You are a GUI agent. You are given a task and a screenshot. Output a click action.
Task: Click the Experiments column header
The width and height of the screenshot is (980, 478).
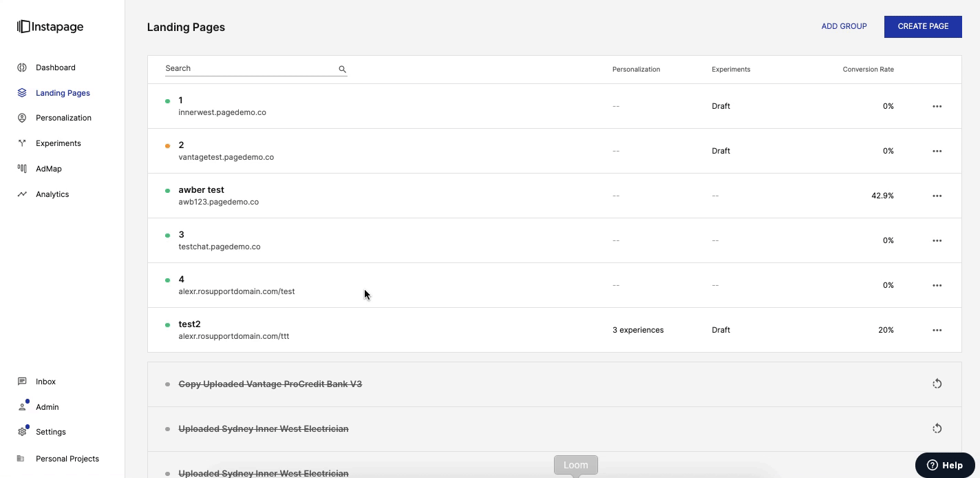click(x=731, y=70)
